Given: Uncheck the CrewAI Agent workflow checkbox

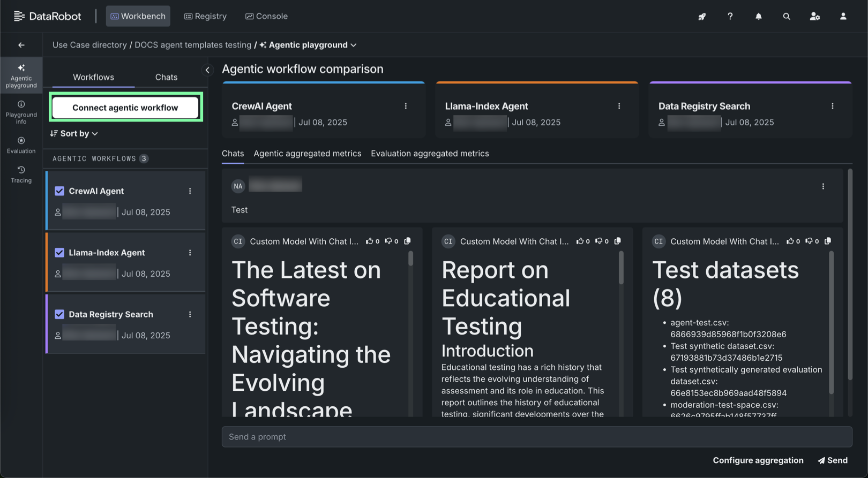Looking at the screenshot, I should tap(59, 191).
